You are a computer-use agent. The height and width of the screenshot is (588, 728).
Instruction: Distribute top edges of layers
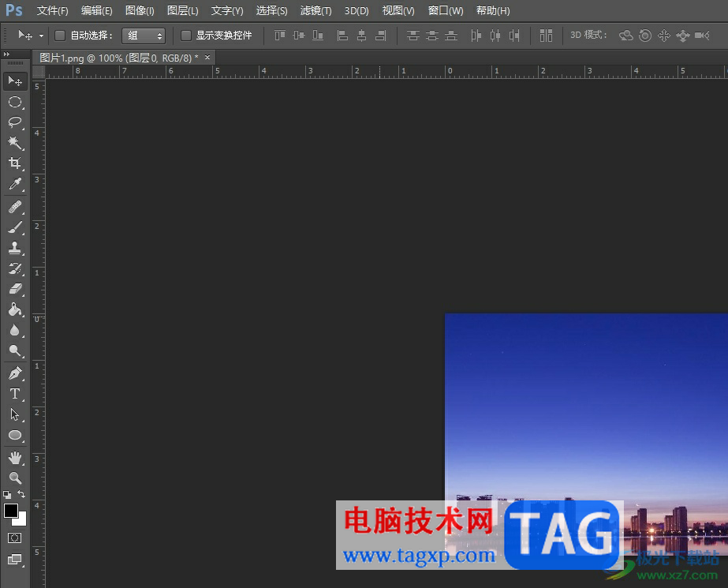(413, 36)
